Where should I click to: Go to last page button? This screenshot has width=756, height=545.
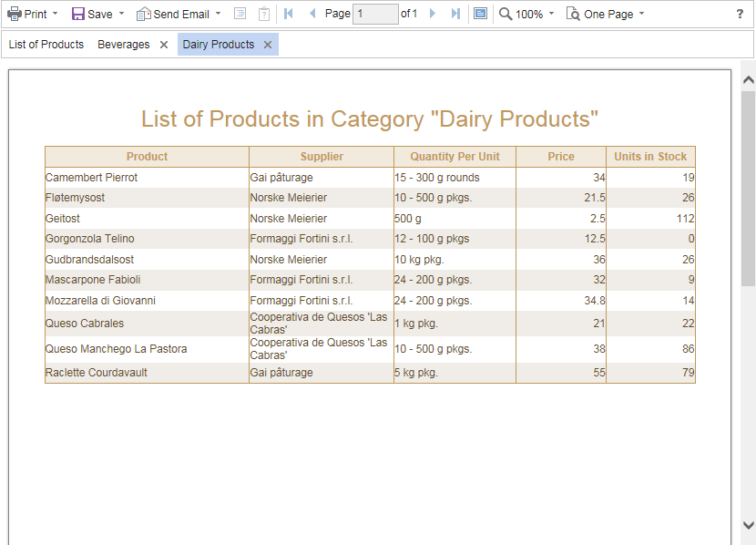pyautogui.click(x=455, y=14)
